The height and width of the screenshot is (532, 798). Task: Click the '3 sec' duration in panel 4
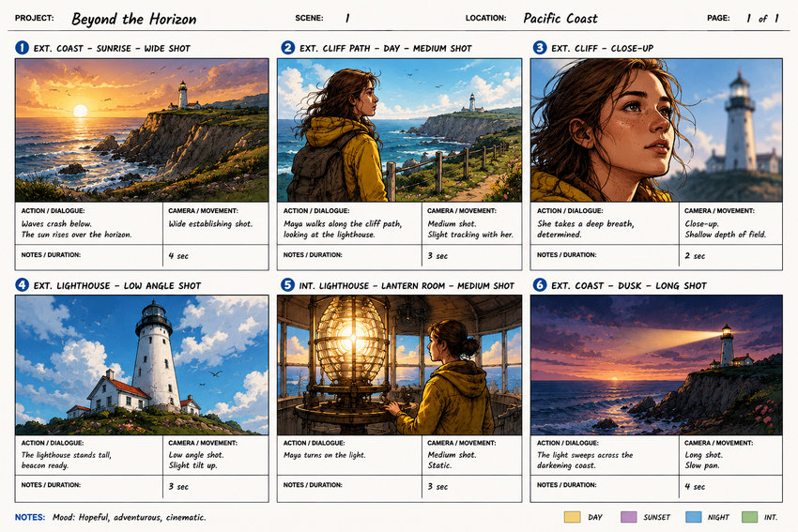178,487
